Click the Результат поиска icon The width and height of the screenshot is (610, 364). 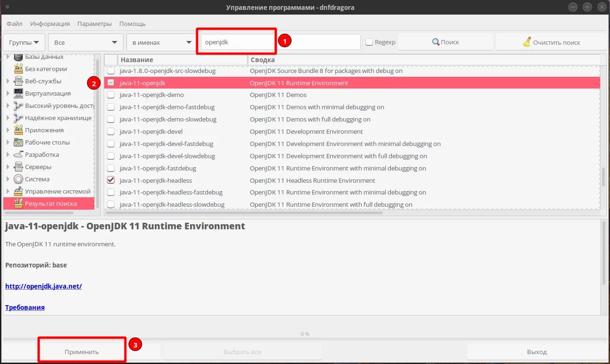pos(18,203)
